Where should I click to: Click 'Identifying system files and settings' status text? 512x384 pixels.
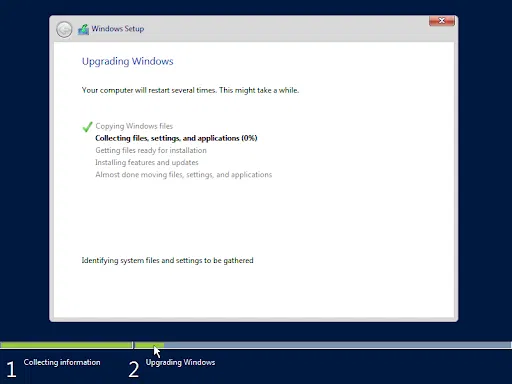pos(167,260)
